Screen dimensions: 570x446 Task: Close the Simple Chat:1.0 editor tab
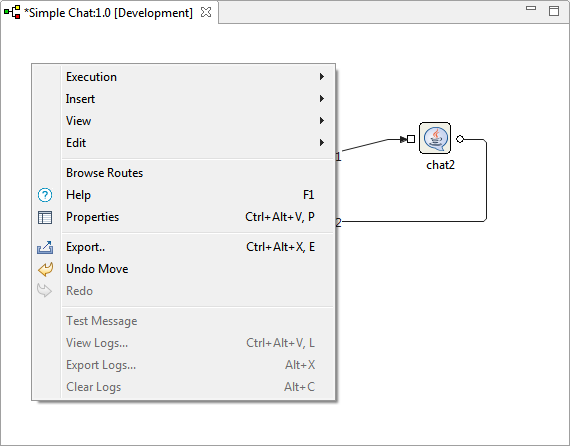pyautogui.click(x=206, y=12)
